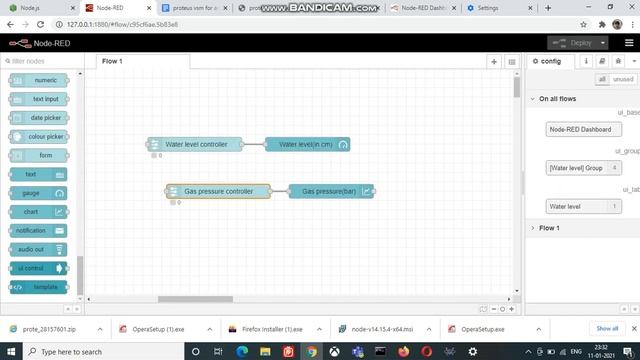Open options for node-v14.15.4-x64.msi download

(429, 329)
